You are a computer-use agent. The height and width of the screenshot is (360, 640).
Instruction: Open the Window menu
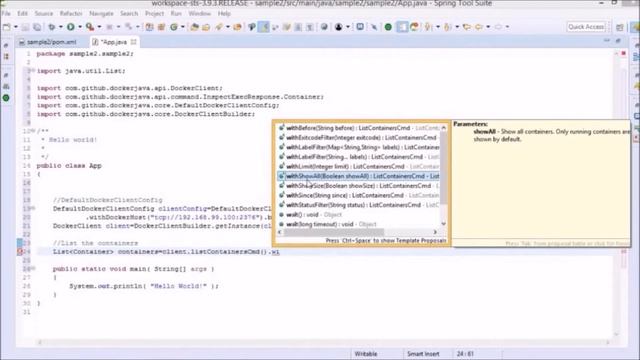(200, 13)
